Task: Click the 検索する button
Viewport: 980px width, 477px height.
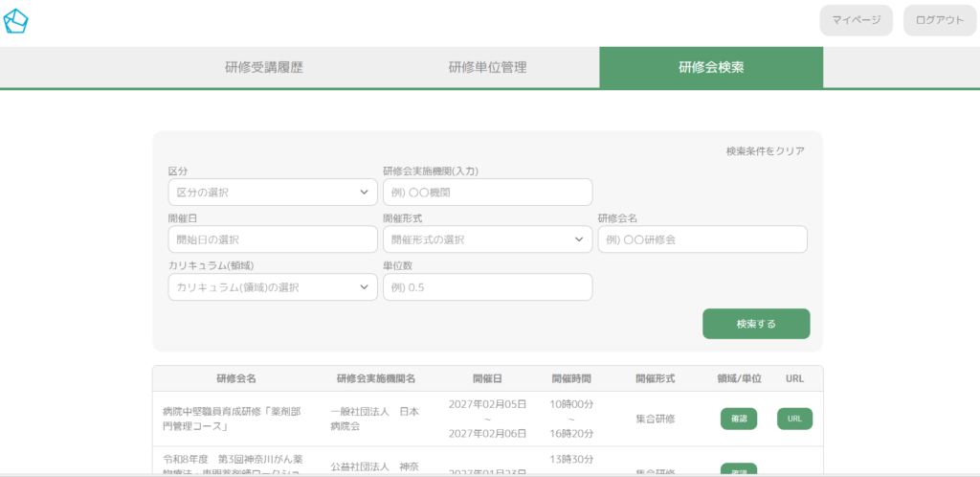Action: tap(756, 324)
